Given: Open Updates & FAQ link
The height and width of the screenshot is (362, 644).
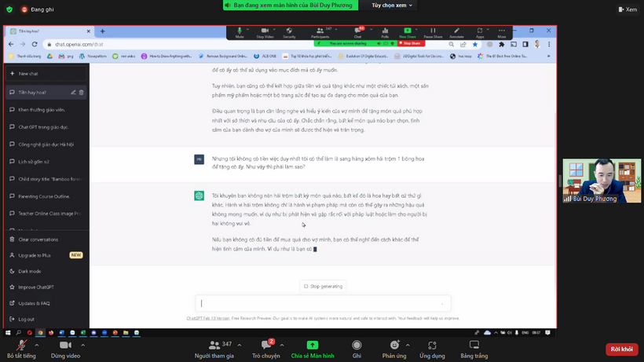Looking at the screenshot, I should (46, 303).
